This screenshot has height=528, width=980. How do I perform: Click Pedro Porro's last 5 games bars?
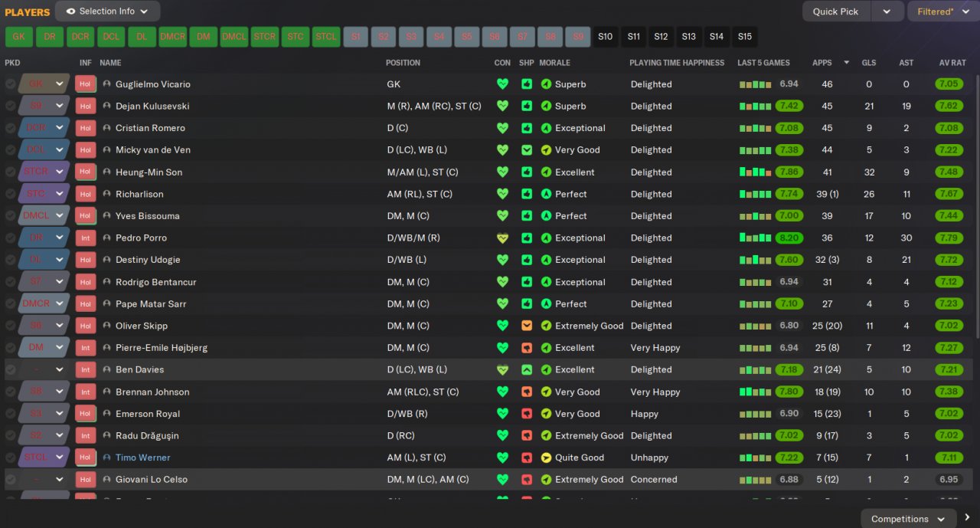click(755, 238)
